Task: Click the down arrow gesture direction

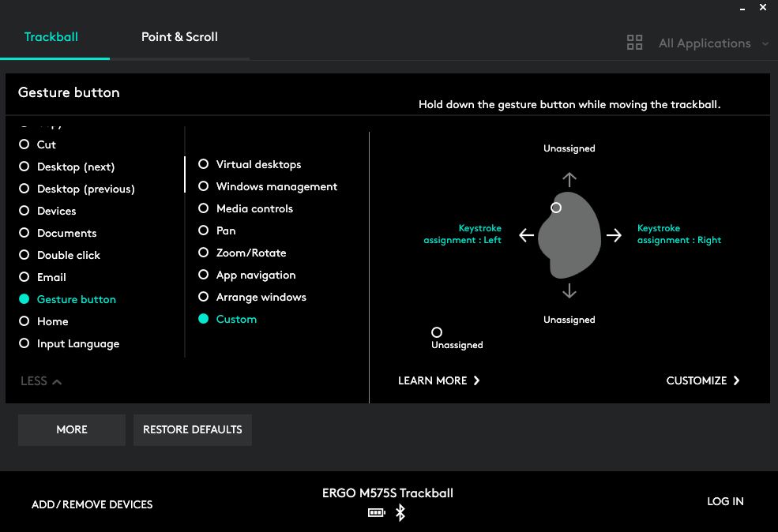Action: click(569, 290)
